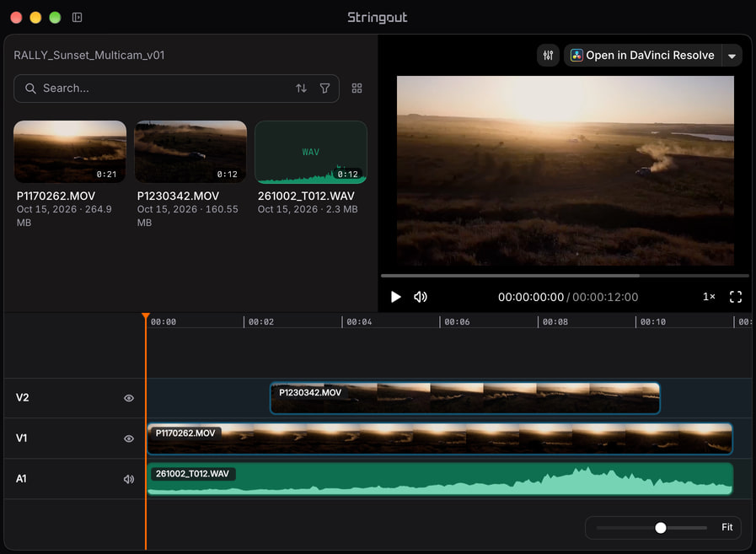Select the 261002_T012.WAV clip on A1
The width and height of the screenshot is (756, 554).
pyautogui.click(x=440, y=479)
